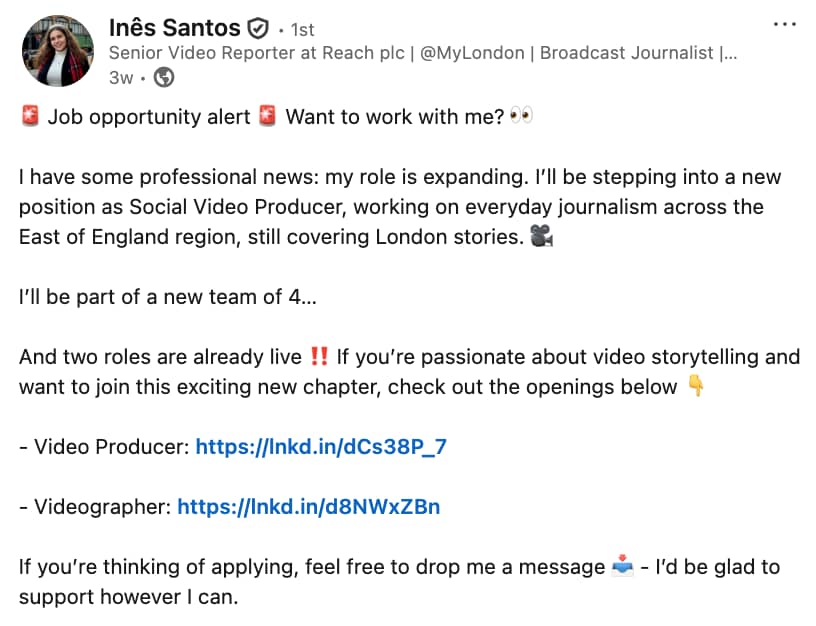The height and width of the screenshot is (626, 816).
Task: Open the Video Producer lnkd.in link
Action: click(x=320, y=447)
